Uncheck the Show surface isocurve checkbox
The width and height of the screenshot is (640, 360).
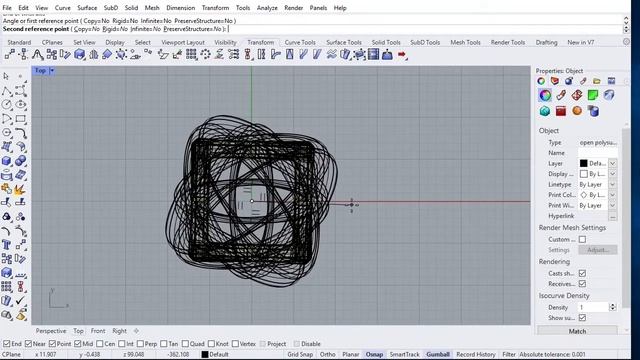tap(582, 318)
